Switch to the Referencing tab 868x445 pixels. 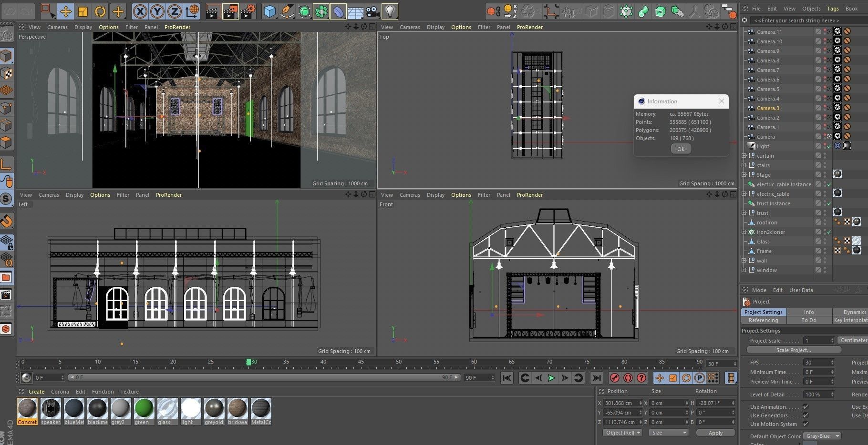(763, 320)
